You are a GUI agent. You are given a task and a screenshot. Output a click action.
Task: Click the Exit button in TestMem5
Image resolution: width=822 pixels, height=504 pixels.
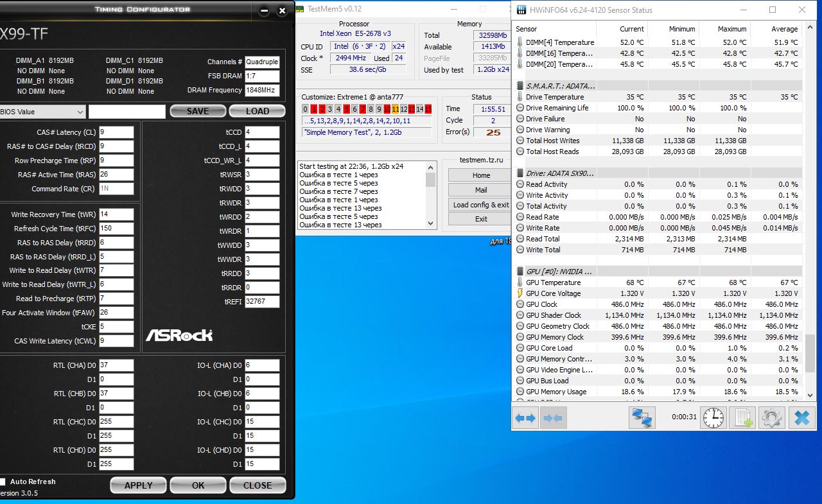pyautogui.click(x=481, y=219)
